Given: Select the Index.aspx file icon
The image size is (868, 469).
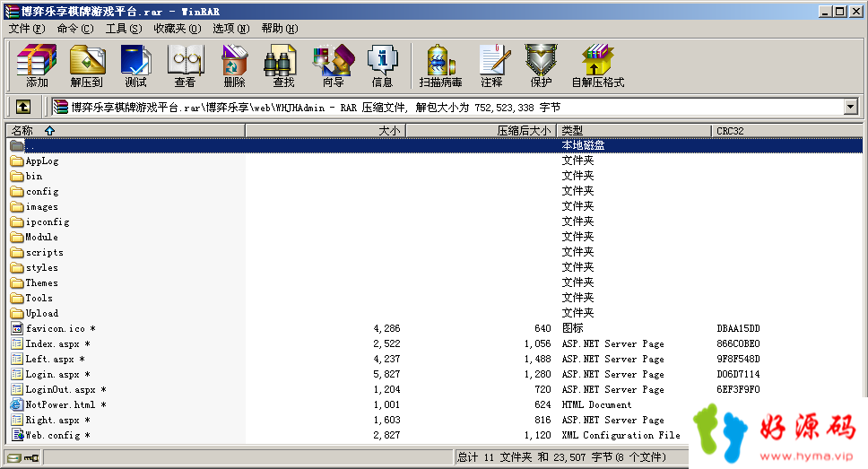Looking at the screenshot, I should pos(17,343).
